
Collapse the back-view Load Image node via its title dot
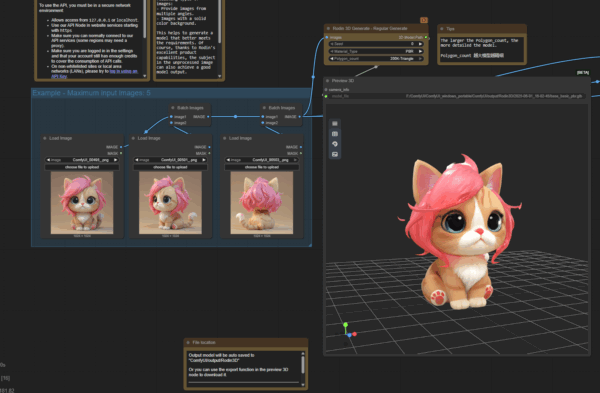click(x=225, y=138)
